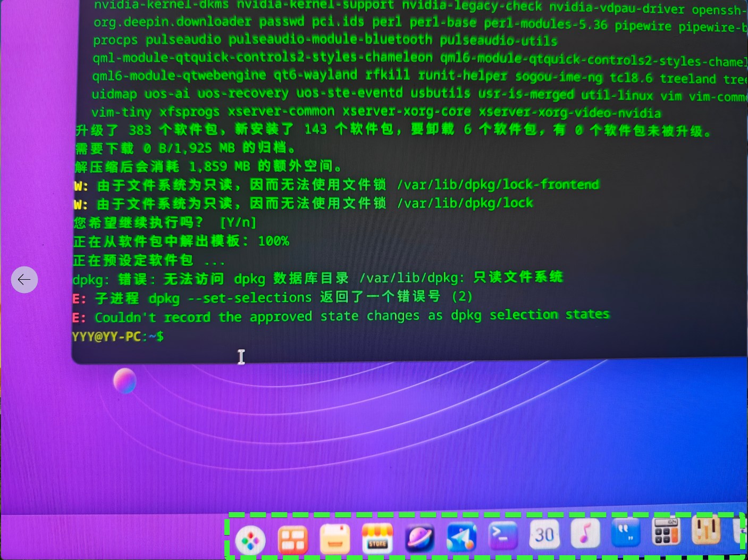Click the package name pulseaudio-module-bluetooth

331,39
